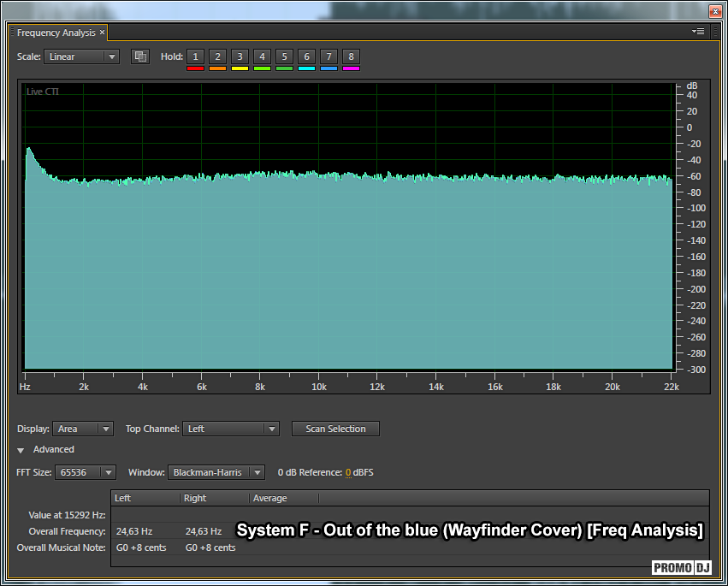
Task: Click the 0 dB Reference value
Action: point(348,472)
